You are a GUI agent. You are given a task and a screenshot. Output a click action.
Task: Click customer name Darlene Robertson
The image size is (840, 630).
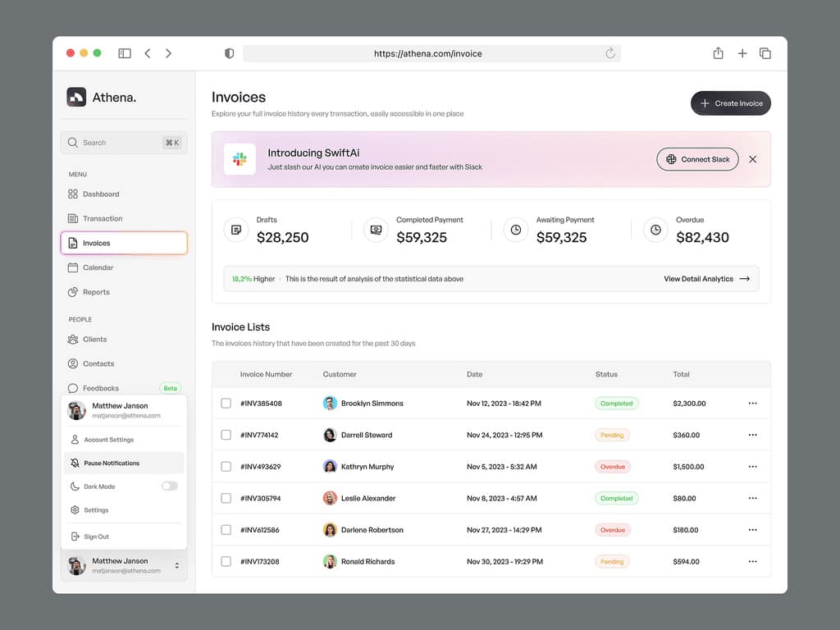click(x=372, y=530)
